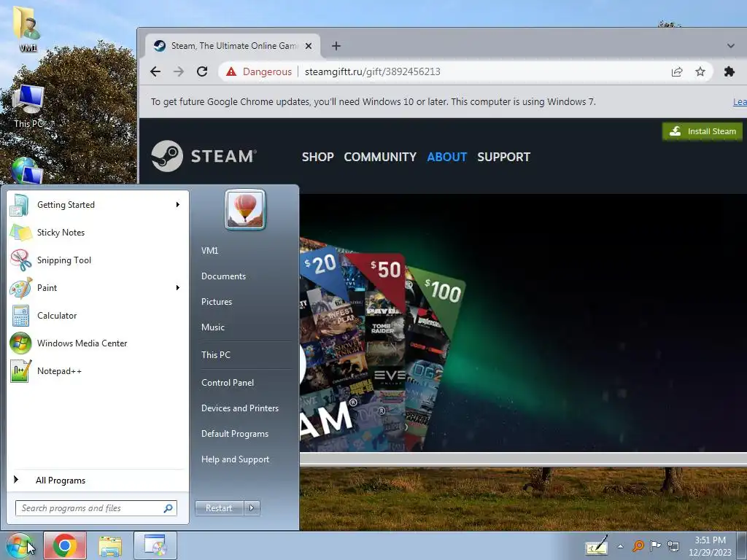This screenshot has width=747, height=560.
Task: Click the network tray icon
Action: [673, 545]
